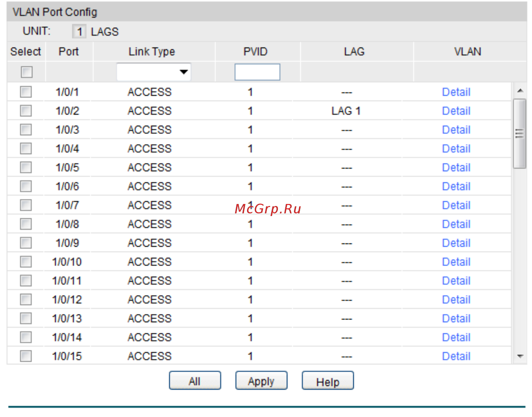The image size is (532, 417).
Task: Click the Port column header
Action: (69, 51)
